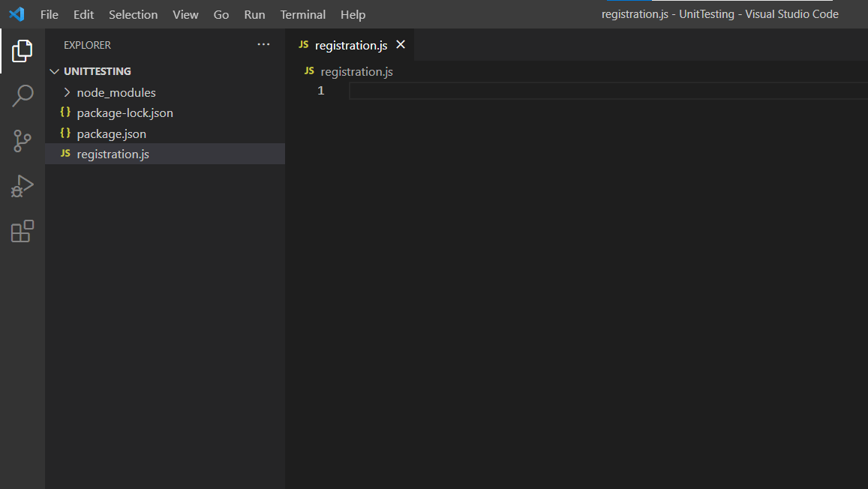Screen dimensions: 868x489
Task: Open the Terminal menu
Action: point(302,14)
